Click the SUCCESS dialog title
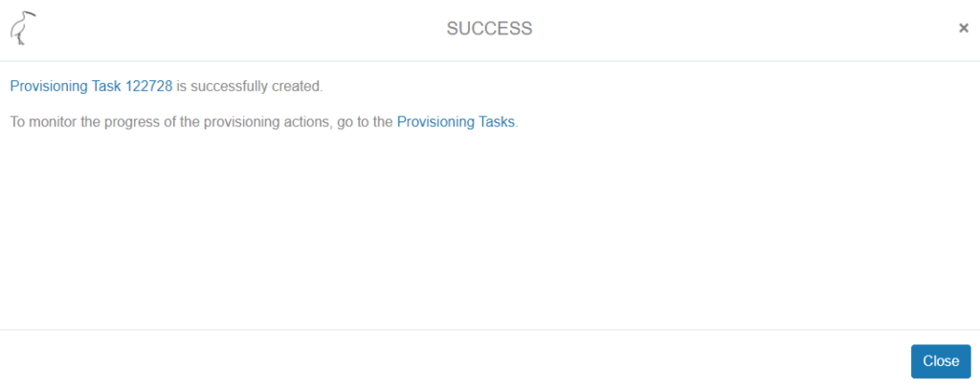The image size is (980, 391). 489,29
